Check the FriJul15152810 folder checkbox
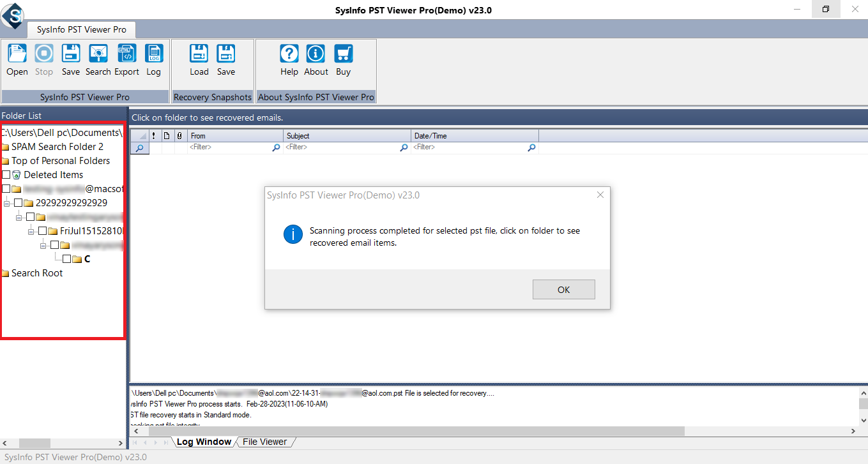 [x=42, y=231]
